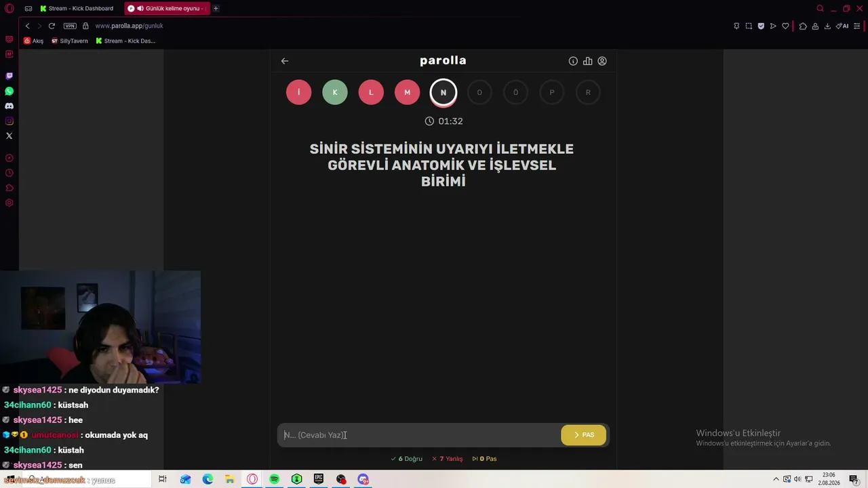Open the Stream - Kick Das... bookmark
Screen dimensions: 868x488
point(125,41)
